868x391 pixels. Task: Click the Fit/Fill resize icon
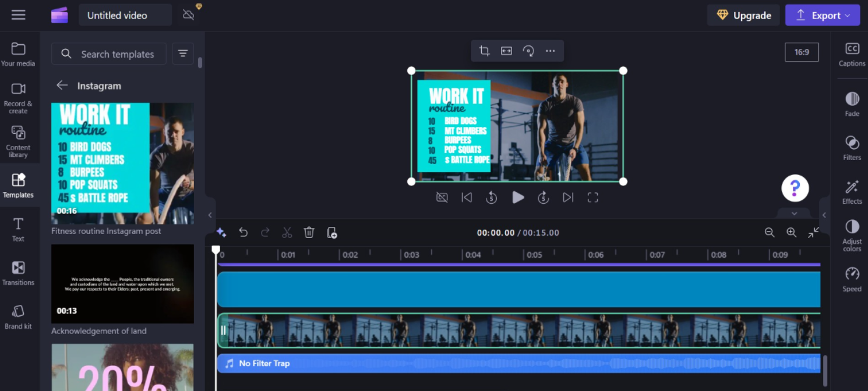[x=506, y=51]
